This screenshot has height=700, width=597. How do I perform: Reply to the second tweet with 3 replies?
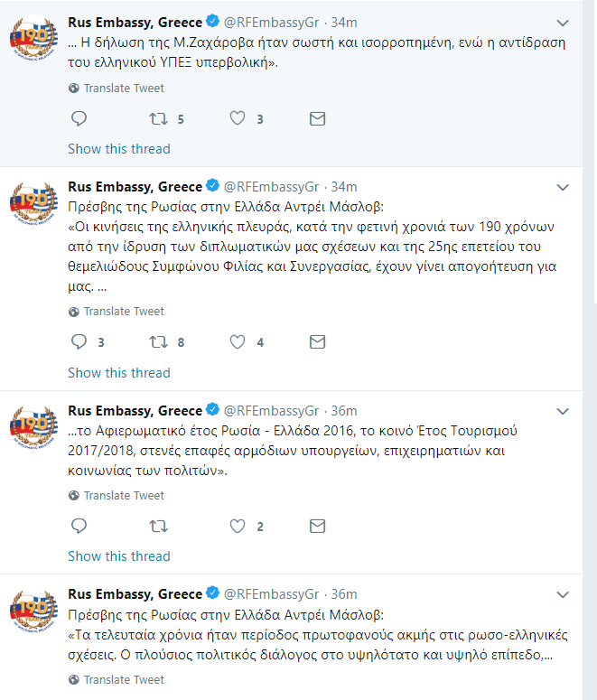[x=79, y=342]
